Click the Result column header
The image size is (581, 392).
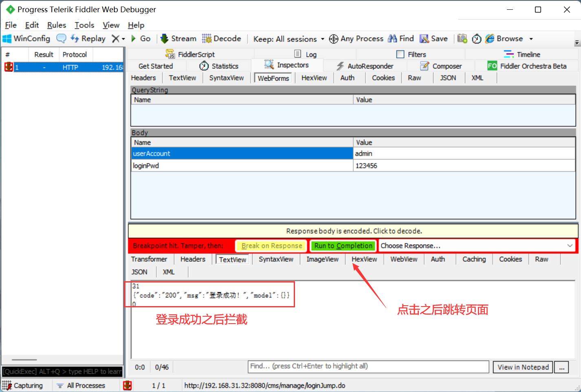point(44,55)
